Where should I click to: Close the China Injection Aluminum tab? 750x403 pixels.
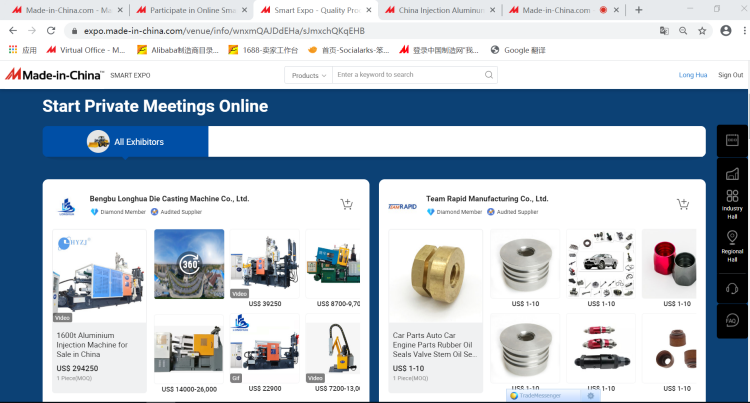point(493,10)
